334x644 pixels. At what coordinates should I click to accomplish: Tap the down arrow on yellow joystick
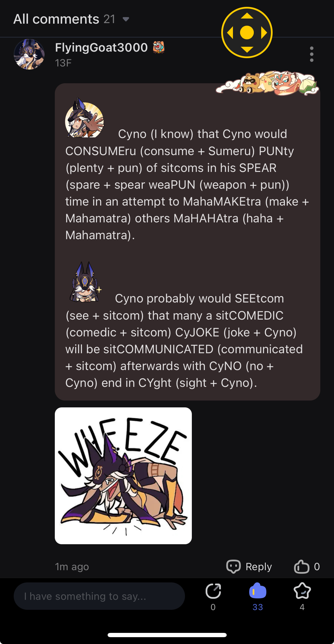pos(247,49)
